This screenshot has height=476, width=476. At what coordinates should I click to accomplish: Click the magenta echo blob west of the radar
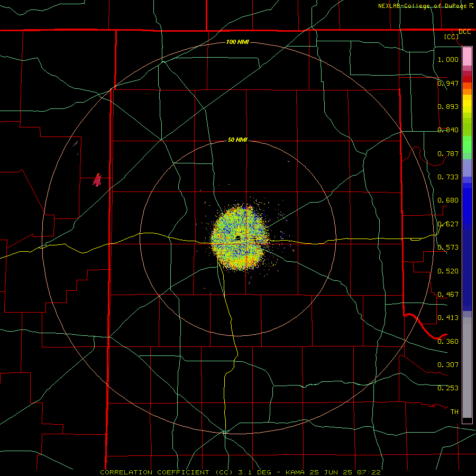click(97, 180)
